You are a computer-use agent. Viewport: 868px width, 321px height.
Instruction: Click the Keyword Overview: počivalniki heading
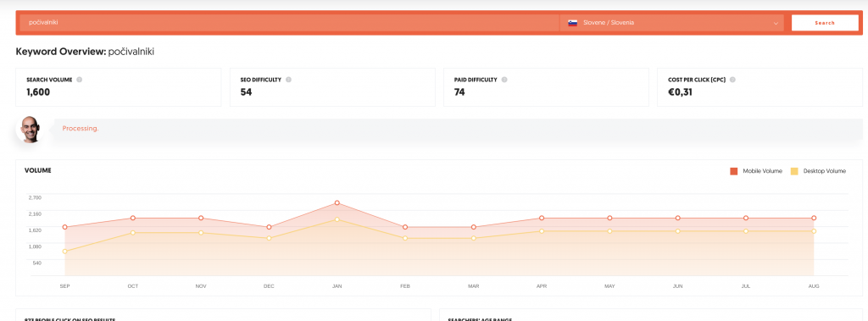click(x=85, y=52)
